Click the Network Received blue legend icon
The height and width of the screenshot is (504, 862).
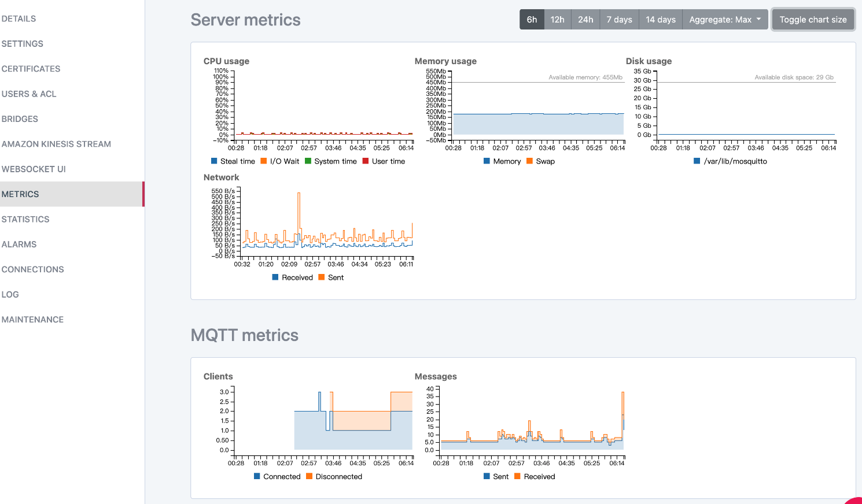tap(275, 277)
